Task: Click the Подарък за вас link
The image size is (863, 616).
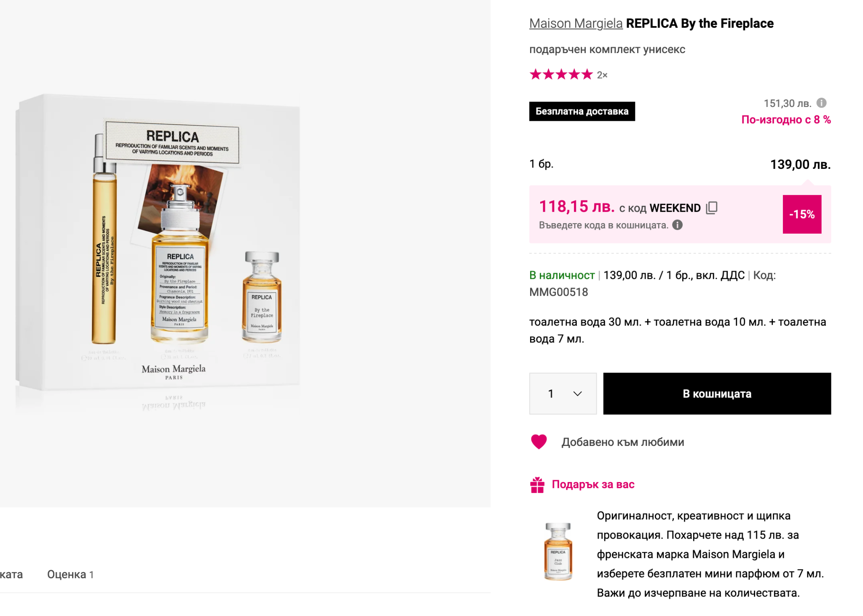Action: click(593, 485)
